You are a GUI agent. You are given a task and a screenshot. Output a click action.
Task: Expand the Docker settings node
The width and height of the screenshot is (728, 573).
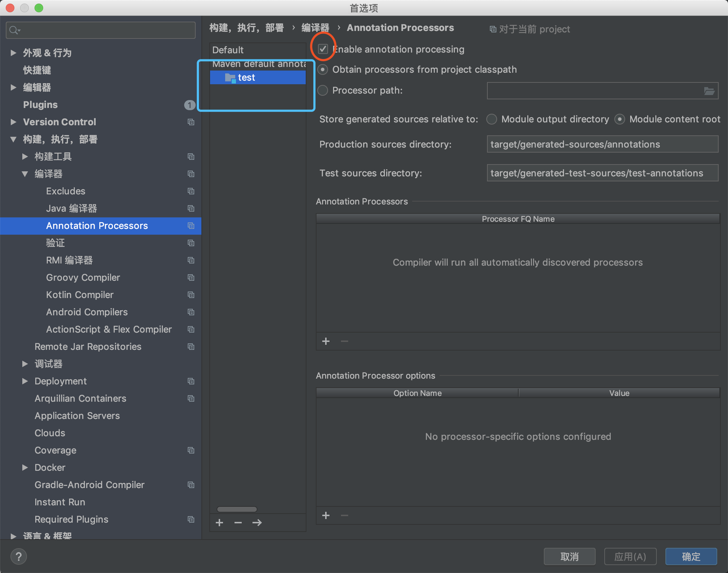(25, 468)
